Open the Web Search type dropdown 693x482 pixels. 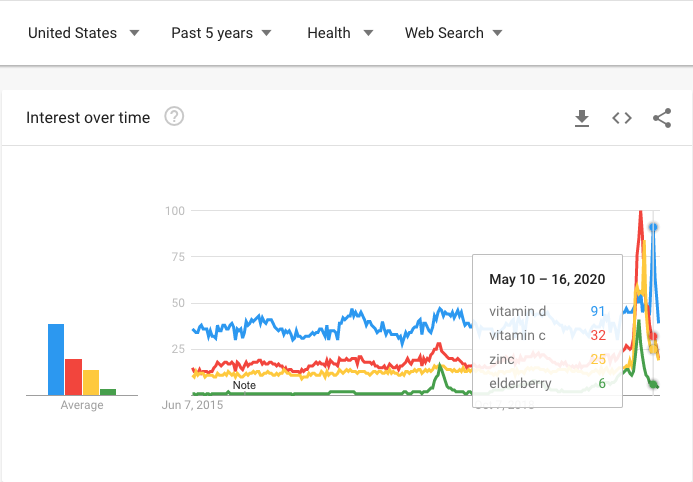(x=453, y=33)
